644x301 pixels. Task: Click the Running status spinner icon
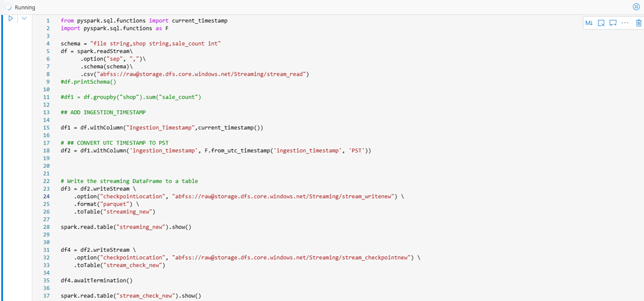[6, 7]
